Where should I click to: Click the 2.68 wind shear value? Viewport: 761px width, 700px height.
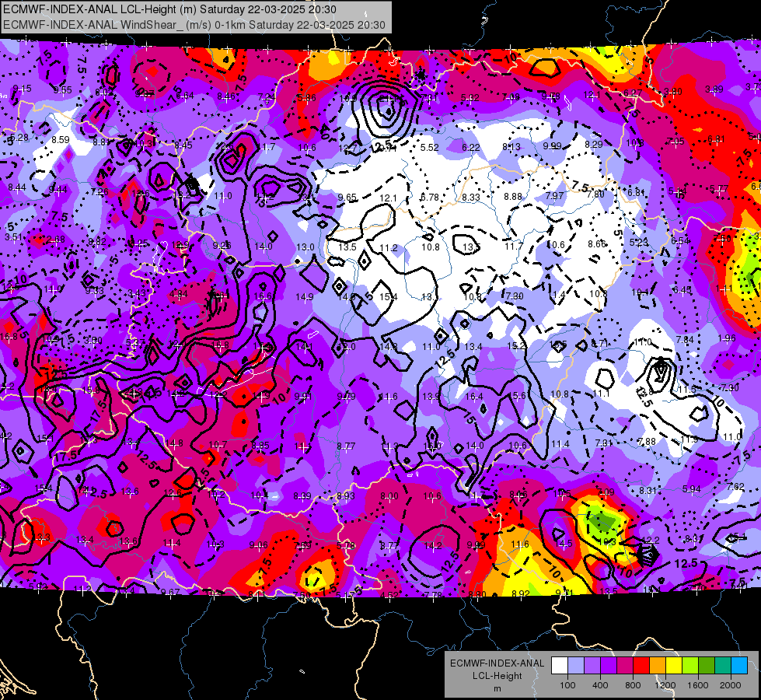coord(56,239)
